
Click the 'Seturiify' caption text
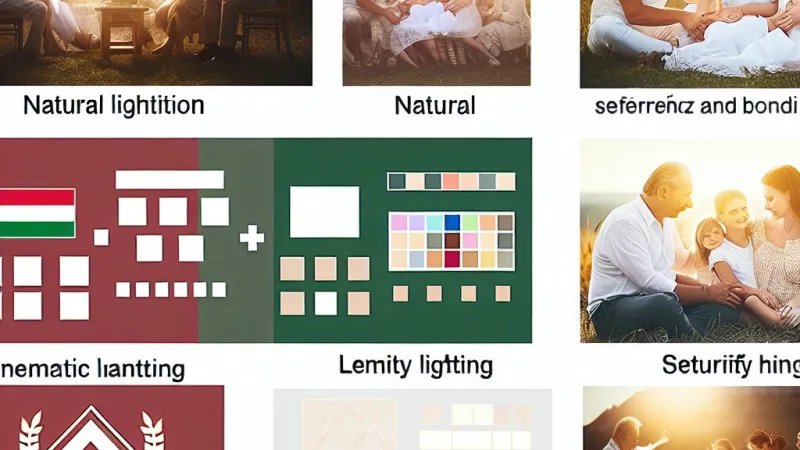tap(707, 365)
